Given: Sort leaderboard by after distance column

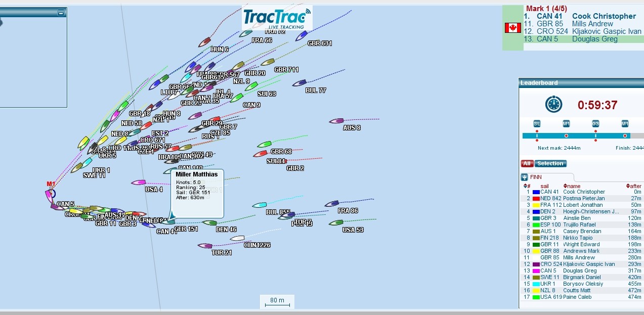Looking at the screenshot, I should coord(633,186).
